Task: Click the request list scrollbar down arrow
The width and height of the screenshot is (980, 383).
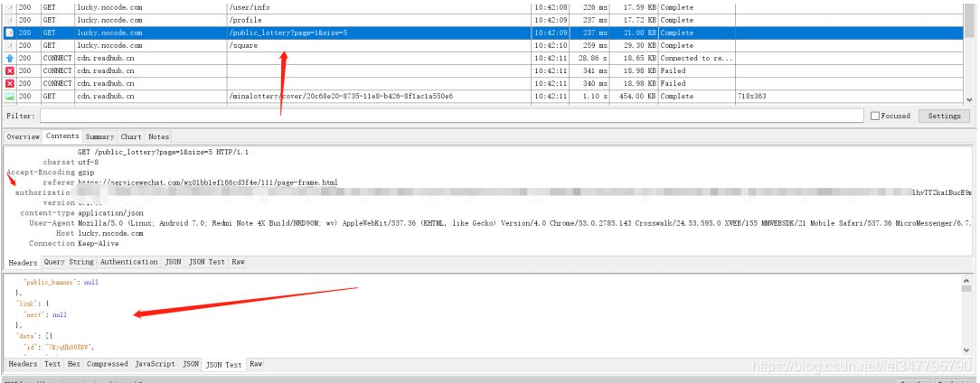Action: (x=969, y=98)
